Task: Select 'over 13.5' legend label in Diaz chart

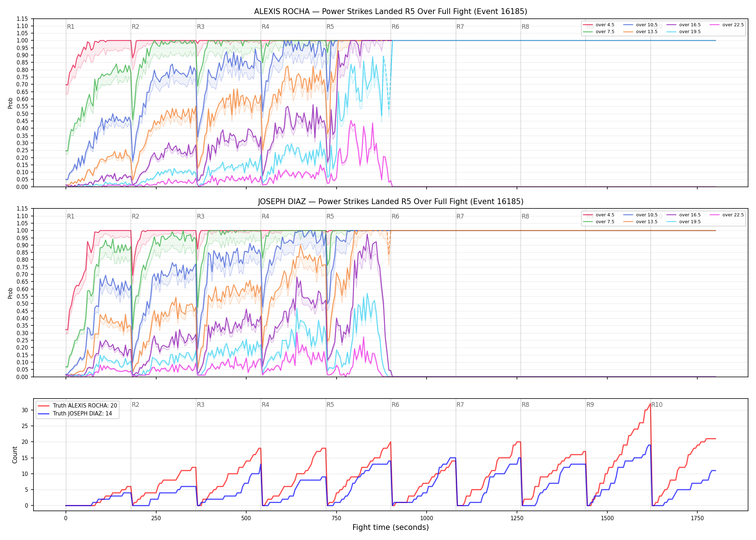Action: (x=647, y=222)
